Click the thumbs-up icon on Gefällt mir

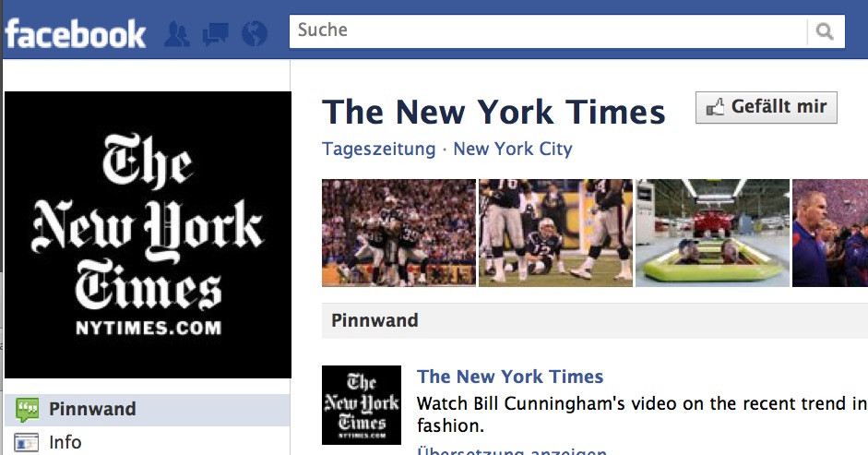[715, 107]
